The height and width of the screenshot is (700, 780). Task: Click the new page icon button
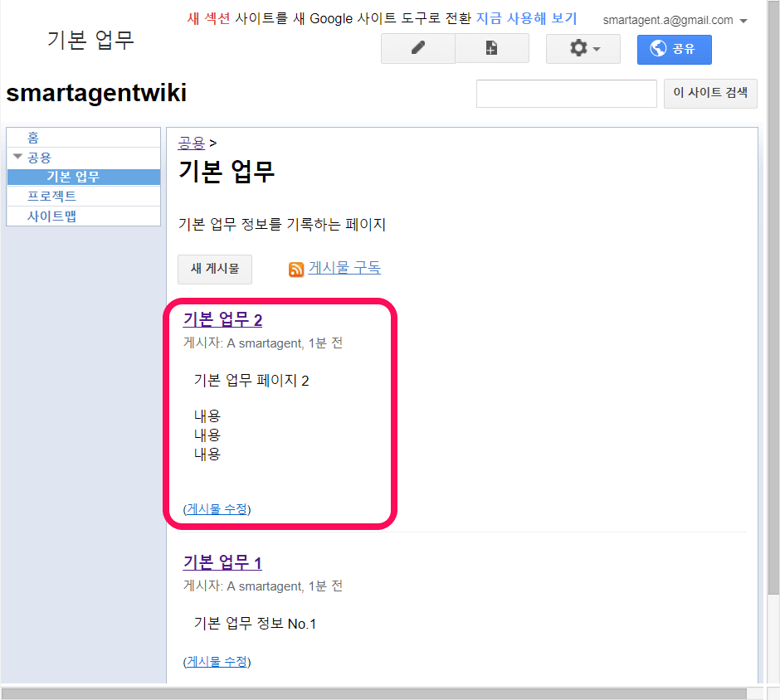492,49
